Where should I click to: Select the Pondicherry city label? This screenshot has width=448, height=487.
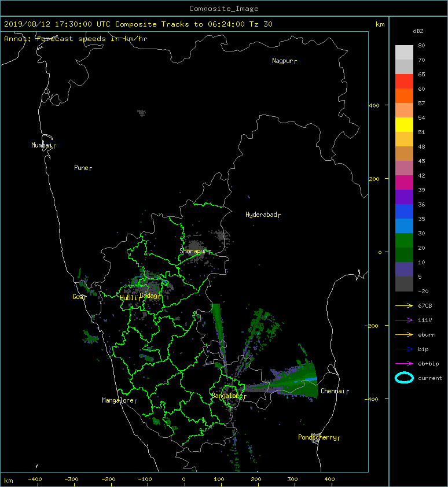tap(317, 437)
